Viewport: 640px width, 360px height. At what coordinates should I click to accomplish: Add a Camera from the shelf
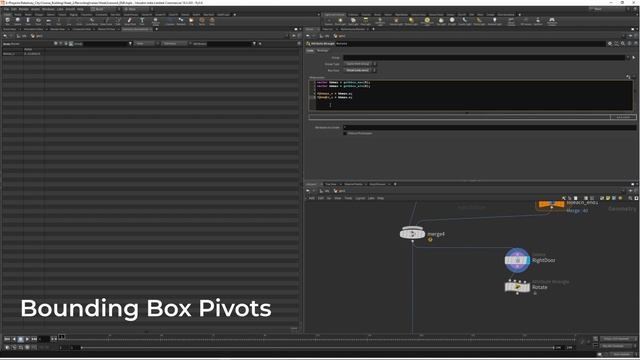point(328,21)
